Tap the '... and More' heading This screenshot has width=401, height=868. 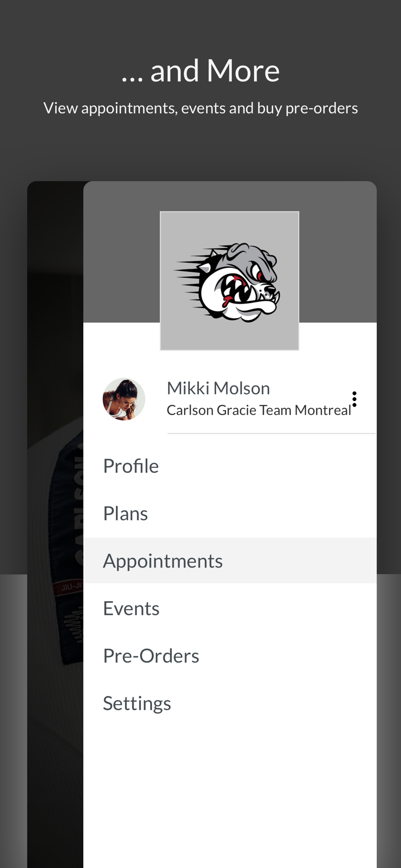click(x=200, y=70)
